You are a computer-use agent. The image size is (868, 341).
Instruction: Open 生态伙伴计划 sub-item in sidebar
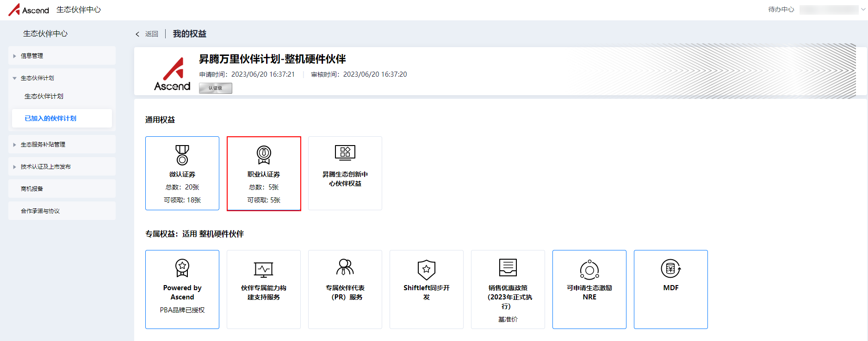[44, 96]
